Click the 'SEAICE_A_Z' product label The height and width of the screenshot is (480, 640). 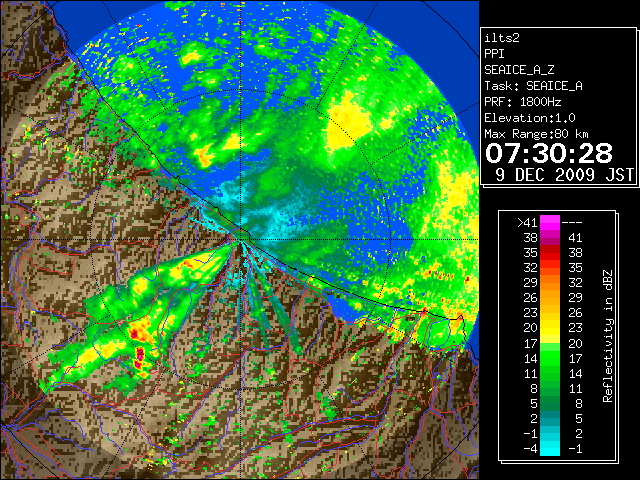[x=519, y=70]
